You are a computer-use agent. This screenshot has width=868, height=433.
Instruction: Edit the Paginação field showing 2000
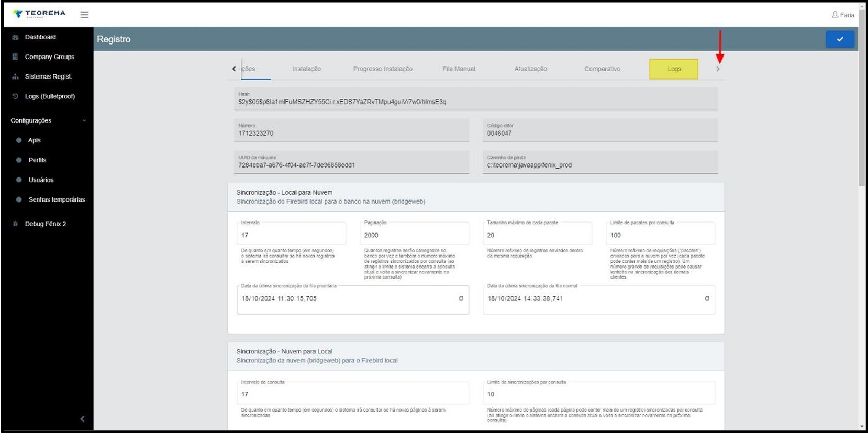tap(414, 234)
